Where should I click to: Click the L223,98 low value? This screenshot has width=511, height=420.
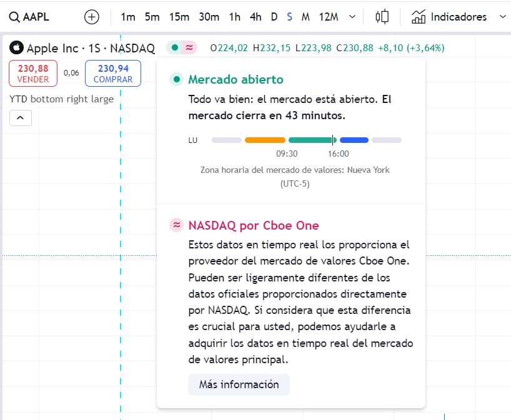[313, 48]
